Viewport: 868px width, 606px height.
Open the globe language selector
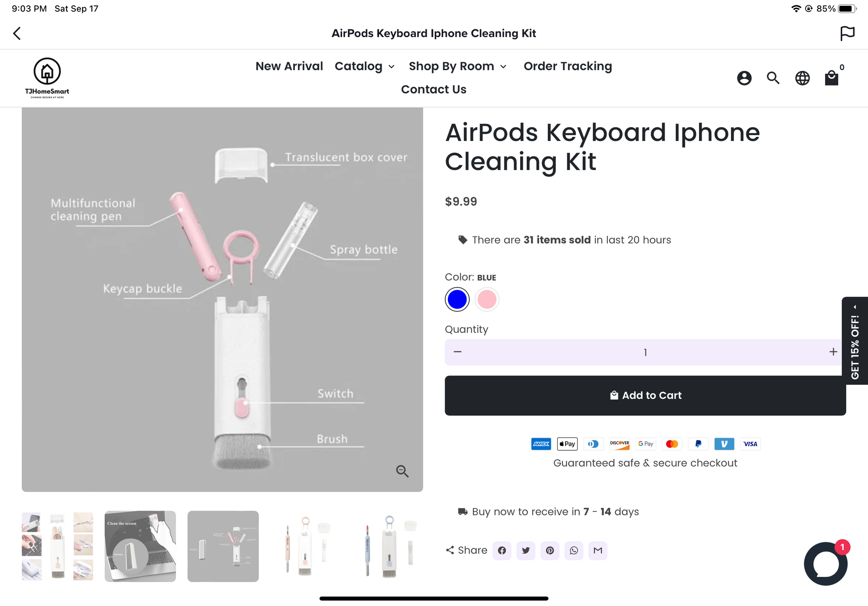(x=802, y=78)
